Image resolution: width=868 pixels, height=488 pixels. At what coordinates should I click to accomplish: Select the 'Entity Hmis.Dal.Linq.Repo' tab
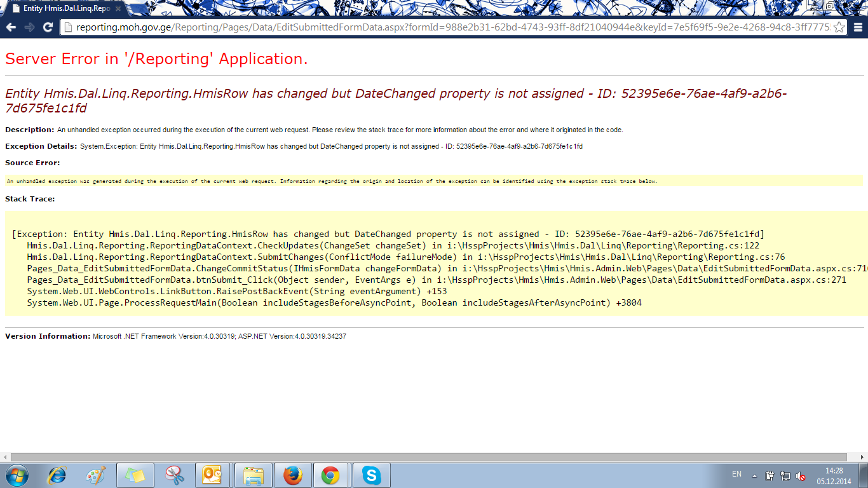[x=64, y=10]
